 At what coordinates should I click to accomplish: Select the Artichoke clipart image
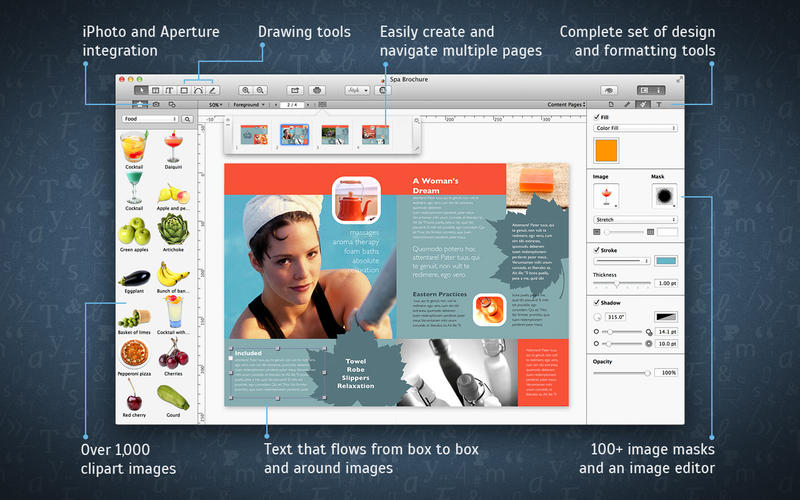click(x=173, y=229)
